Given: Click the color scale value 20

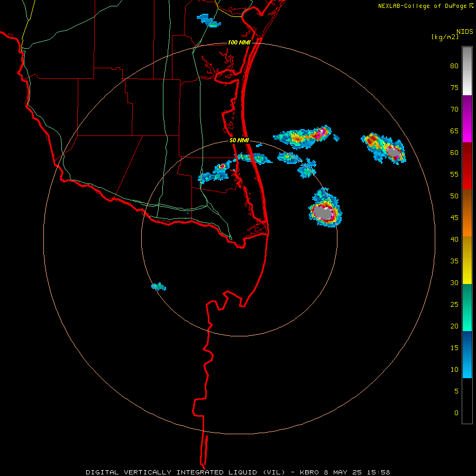Looking at the screenshot, I should click(x=454, y=326).
